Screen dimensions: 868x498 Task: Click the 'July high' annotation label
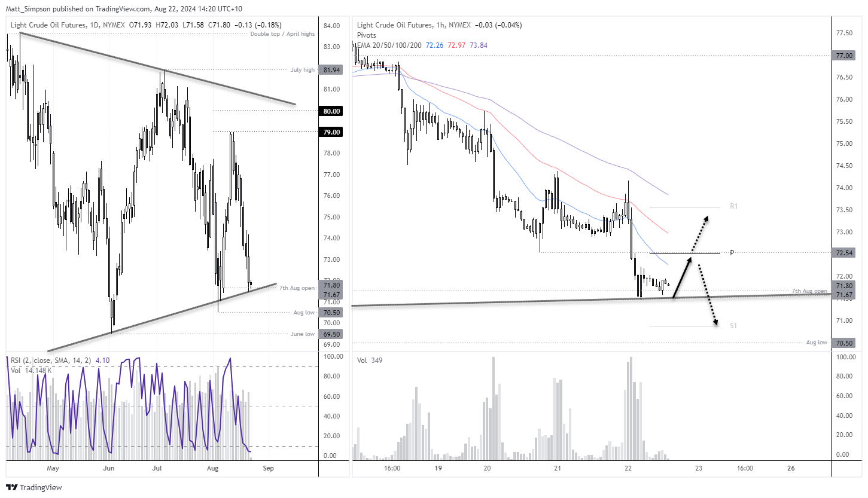[x=303, y=70]
